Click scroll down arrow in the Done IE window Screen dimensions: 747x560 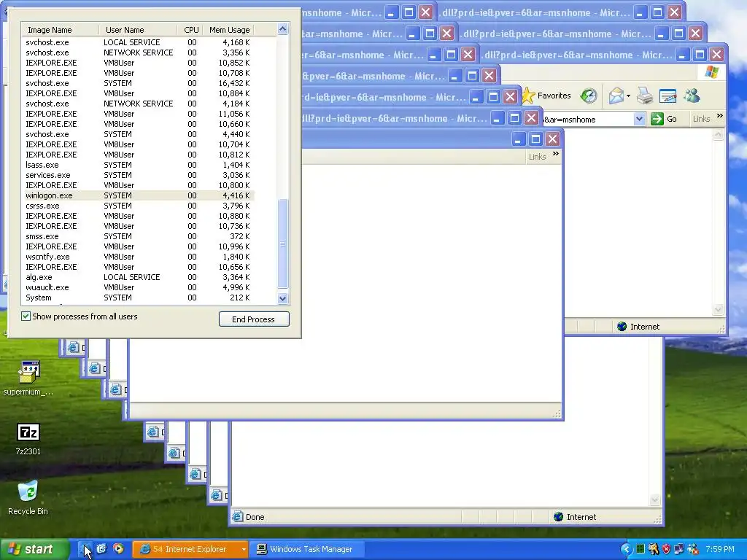pos(655,499)
